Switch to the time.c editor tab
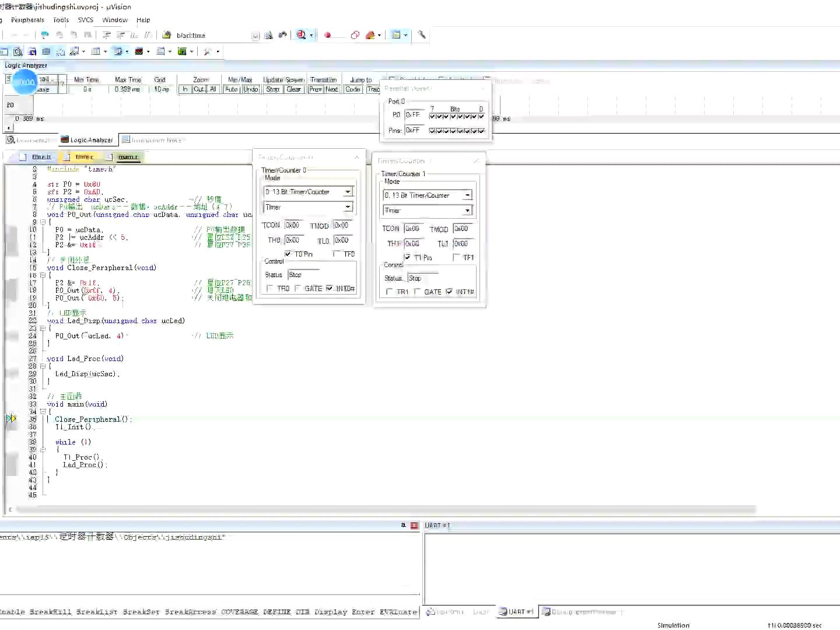The image size is (840, 630). click(82, 156)
